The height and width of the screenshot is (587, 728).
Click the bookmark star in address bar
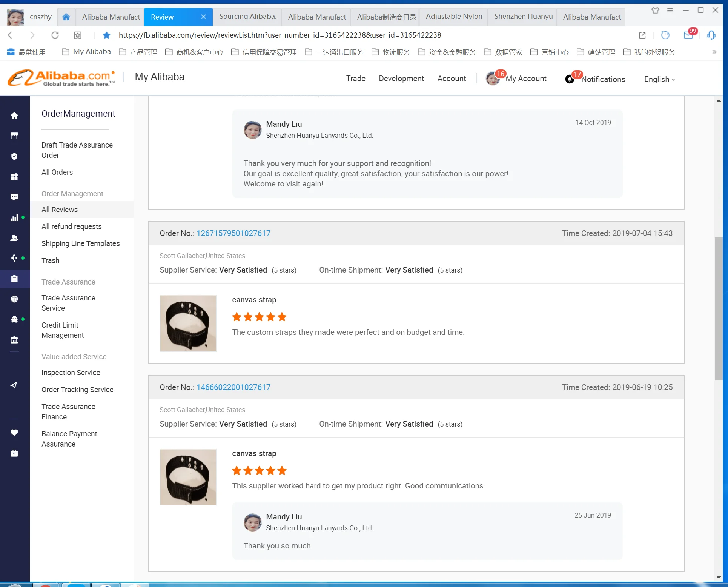(107, 35)
